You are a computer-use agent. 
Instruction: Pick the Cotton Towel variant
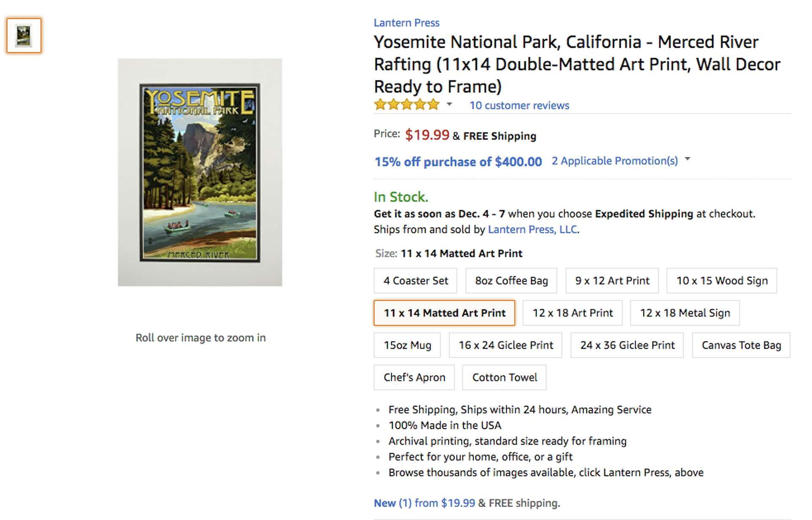pyautogui.click(x=504, y=377)
